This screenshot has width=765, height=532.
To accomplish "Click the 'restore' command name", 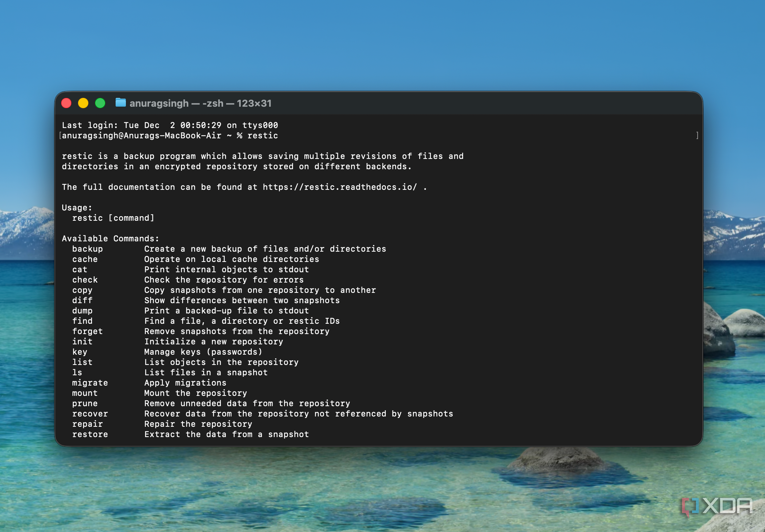I will [x=90, y=435].
